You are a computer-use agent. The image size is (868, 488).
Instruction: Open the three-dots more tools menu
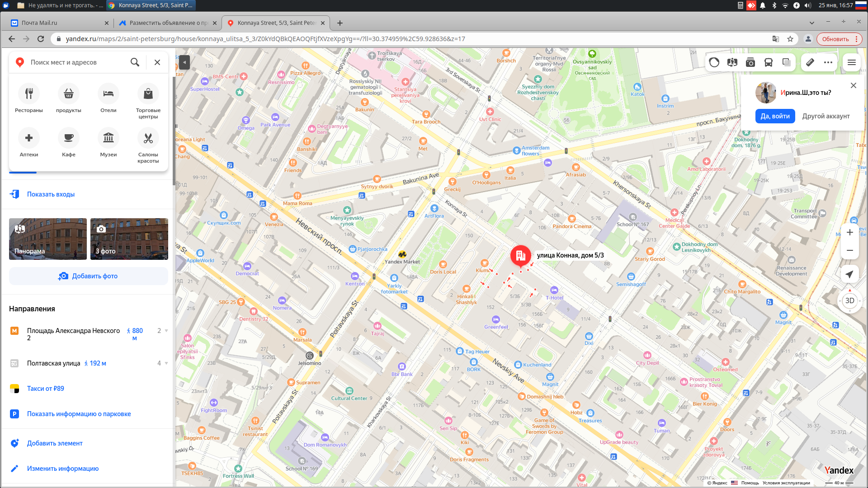click(x=828, y=62)
